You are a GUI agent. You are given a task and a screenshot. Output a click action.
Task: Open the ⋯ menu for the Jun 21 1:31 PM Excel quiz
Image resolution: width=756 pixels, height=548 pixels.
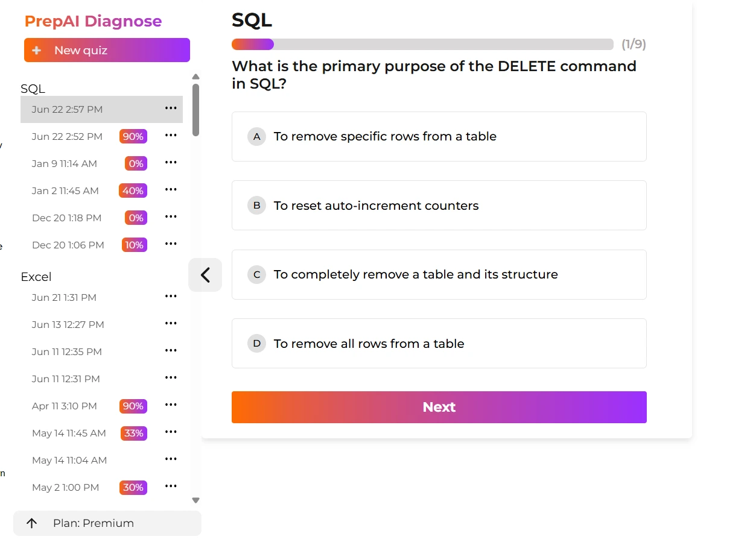(171, 296)
